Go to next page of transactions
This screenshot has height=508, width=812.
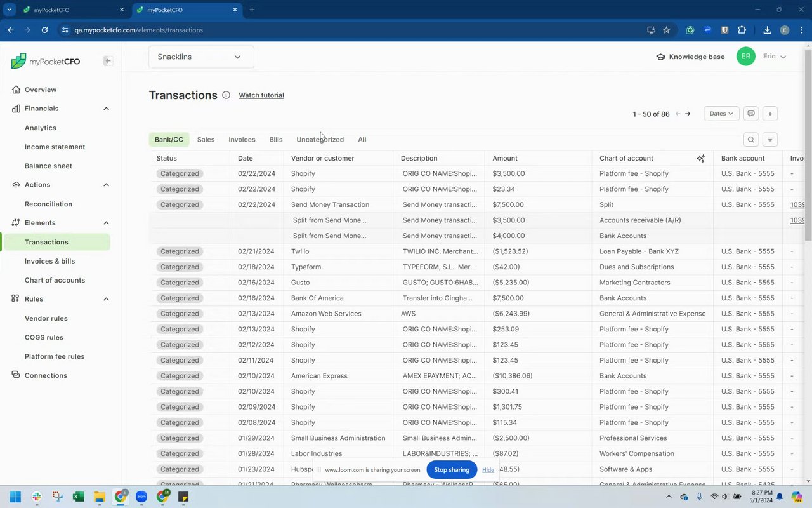(688, 114)
